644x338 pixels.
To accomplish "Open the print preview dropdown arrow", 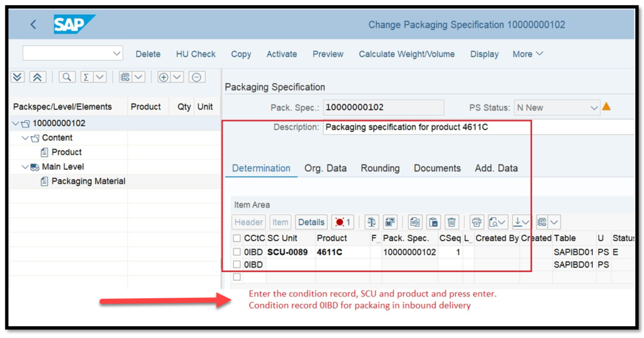I will [x=502, y=222].
